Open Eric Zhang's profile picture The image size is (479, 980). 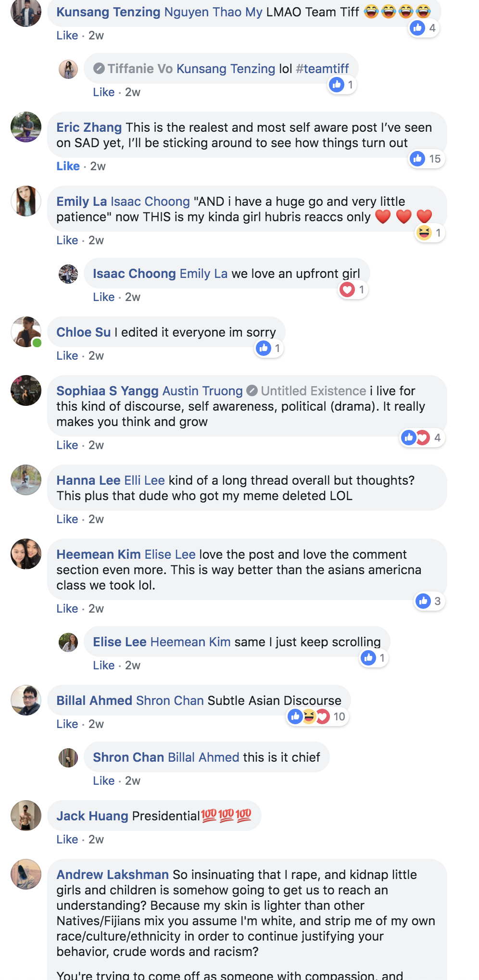coord(26,127)
